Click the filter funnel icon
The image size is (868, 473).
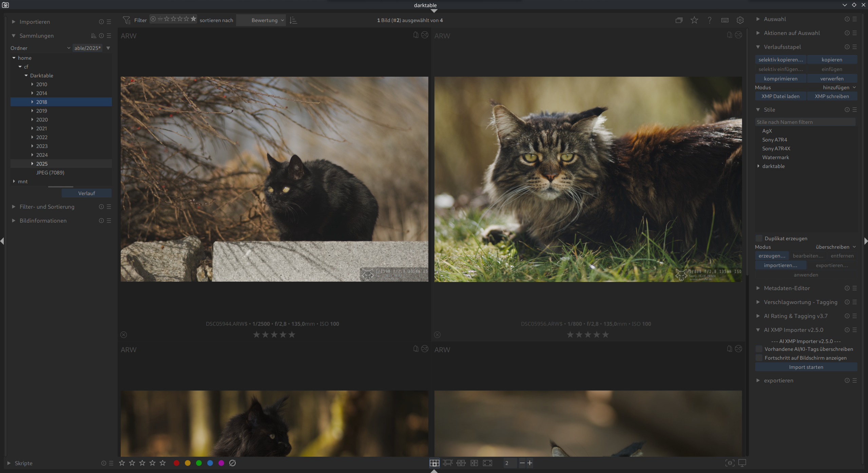coord(127,20)
